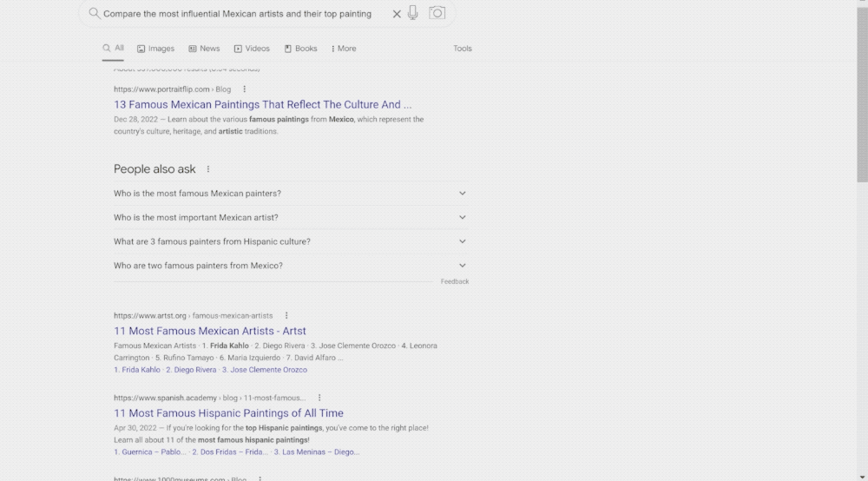
Task: Open "2. Diego Rivera" sitelink
Action: click(x=191, y=370)
